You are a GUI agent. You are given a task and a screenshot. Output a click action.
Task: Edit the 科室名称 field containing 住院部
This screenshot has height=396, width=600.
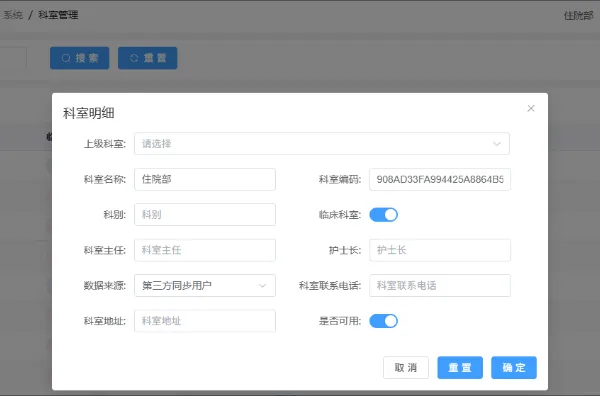click(205, 179)
